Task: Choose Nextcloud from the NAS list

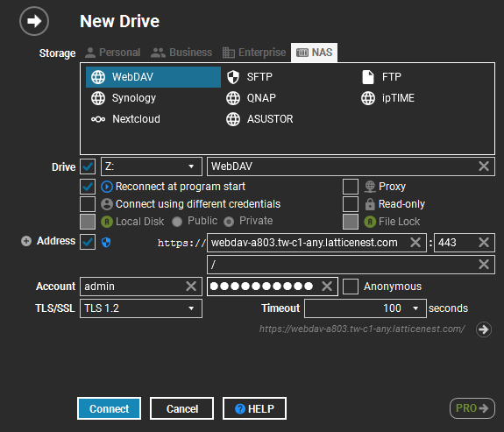Action: click(125, 119)
